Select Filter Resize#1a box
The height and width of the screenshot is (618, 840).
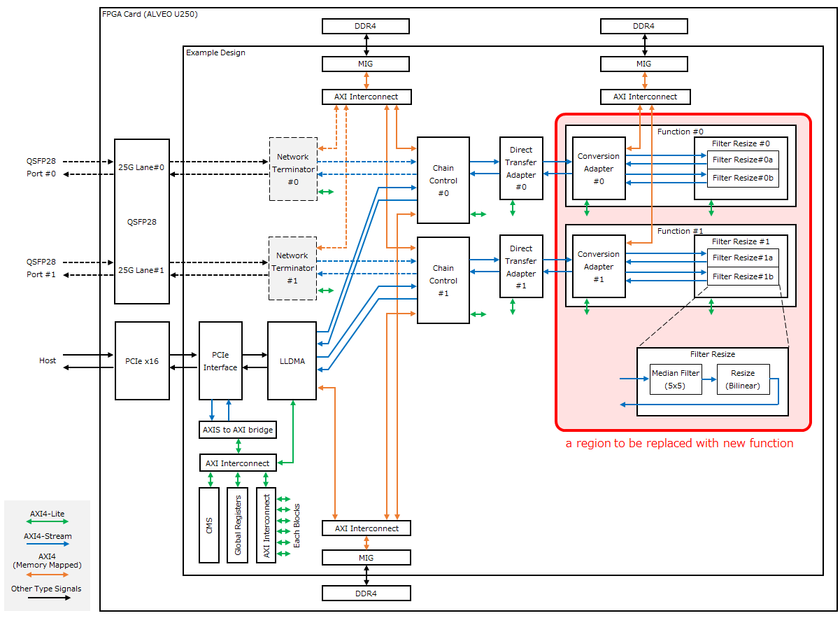(743, 258)
